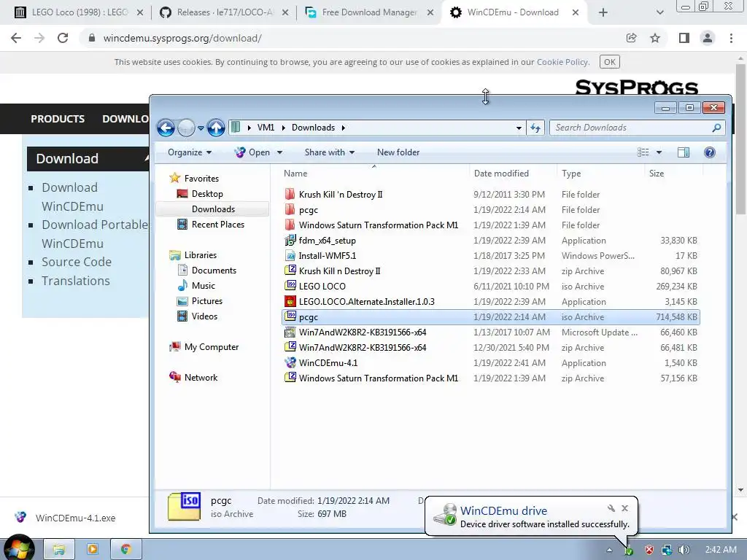Reload the WinCDEmu download page
This screenshot has height=560, width=747.
63,38
